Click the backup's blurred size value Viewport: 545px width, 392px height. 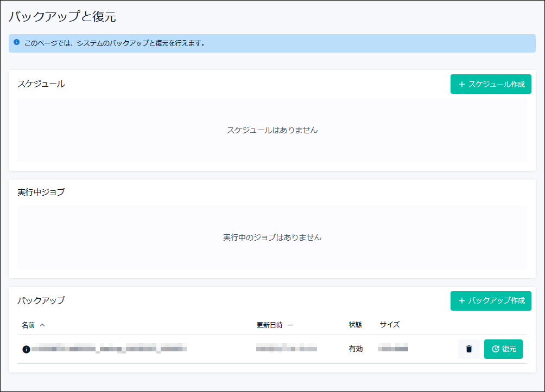(x=393, y=349)
